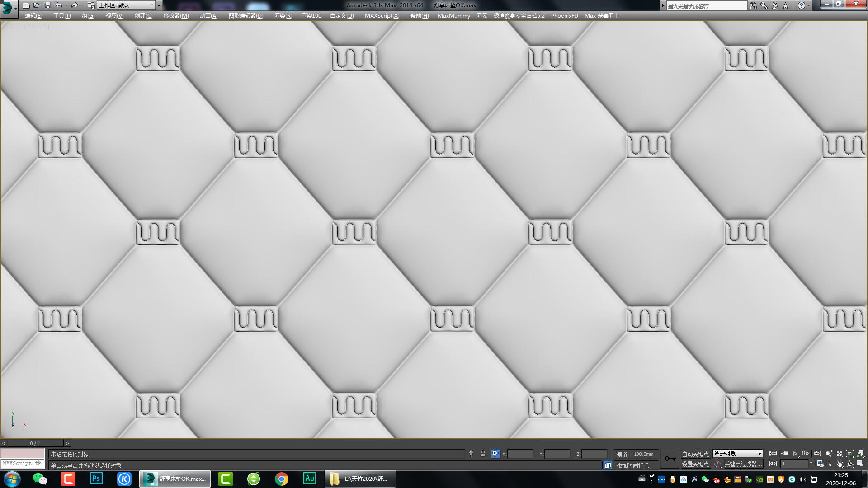Screen dimensions: 868x488
Task: Click the Time Configuration icon
Action: click(820, 464)
